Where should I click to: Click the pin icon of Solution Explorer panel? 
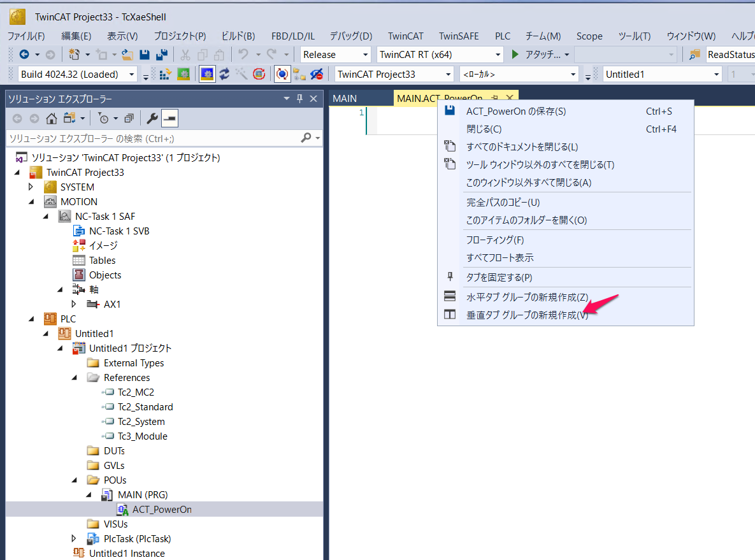(x=299, y=99)
